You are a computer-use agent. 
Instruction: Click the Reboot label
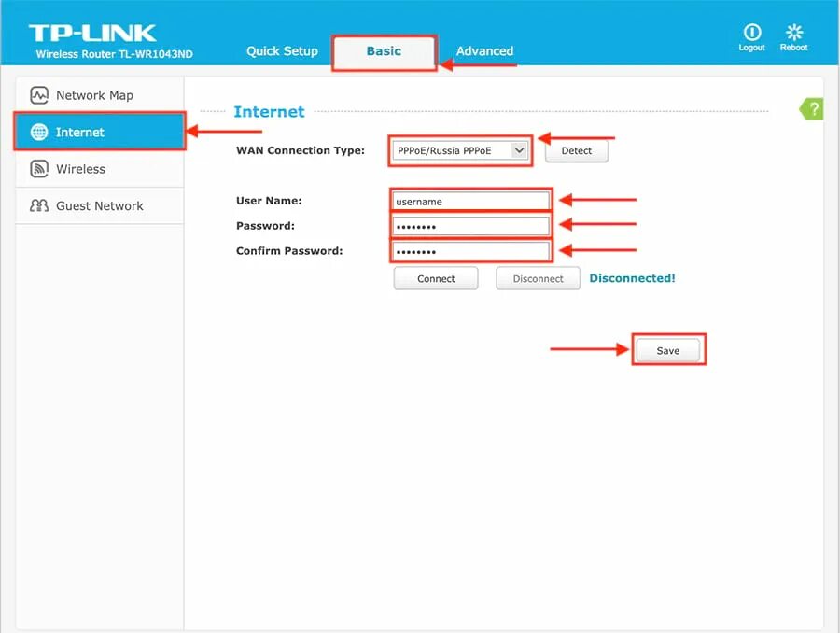794,48
